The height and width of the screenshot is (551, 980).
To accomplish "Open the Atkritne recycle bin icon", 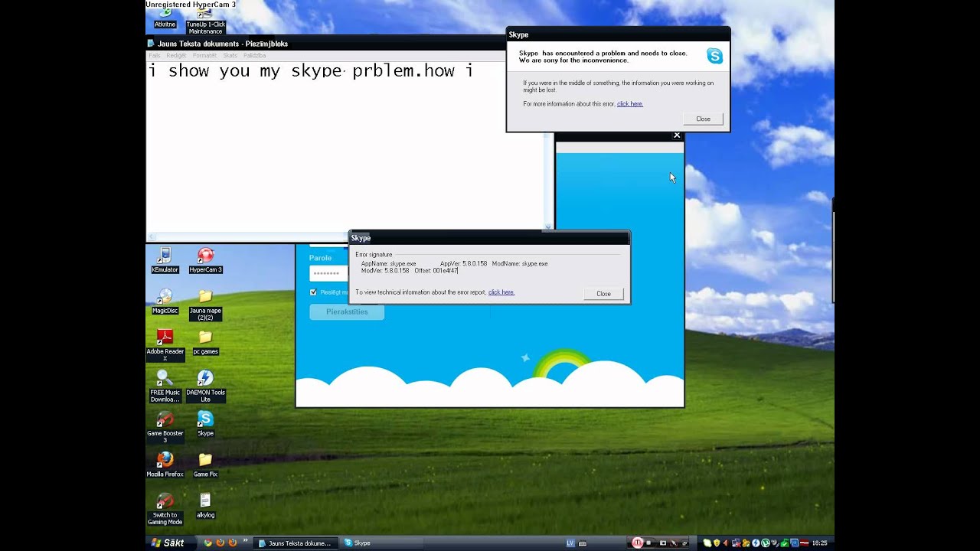I will click(x=165, y=18).
